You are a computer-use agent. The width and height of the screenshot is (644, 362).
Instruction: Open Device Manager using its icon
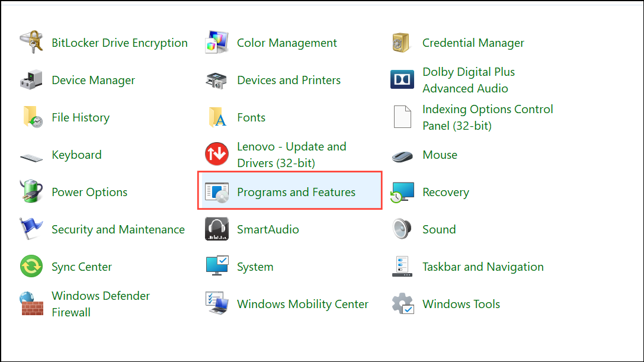click(x=31, y=80)
